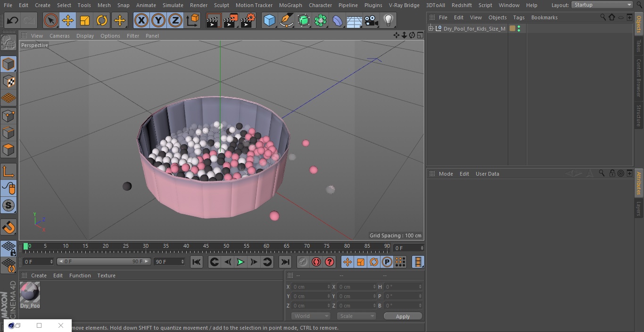Play the animation forward
The image size is (644, 332).
click(x=240, y=262)
